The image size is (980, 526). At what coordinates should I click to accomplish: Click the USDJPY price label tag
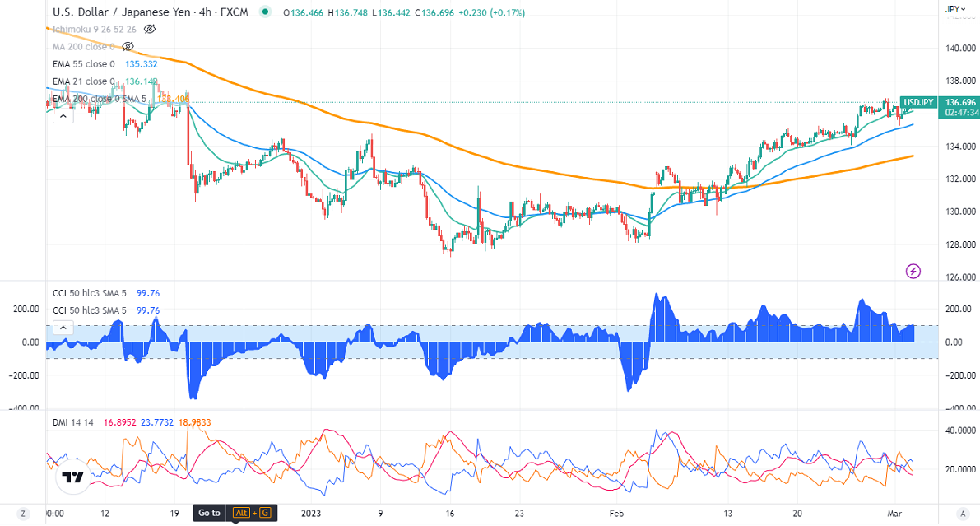click(x=917, y=102)
